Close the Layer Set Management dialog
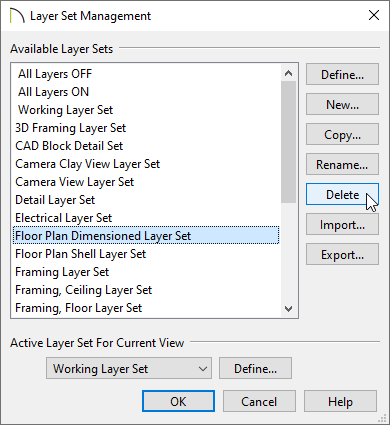 374,15
